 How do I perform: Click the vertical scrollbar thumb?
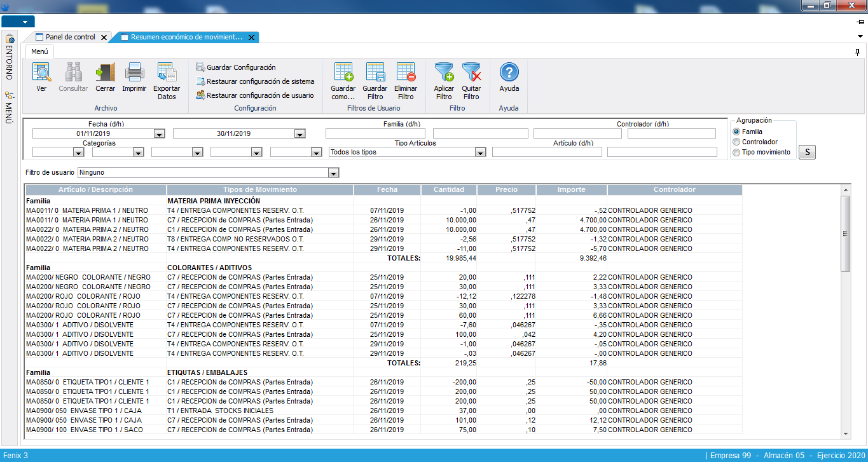tap(845, 233)
